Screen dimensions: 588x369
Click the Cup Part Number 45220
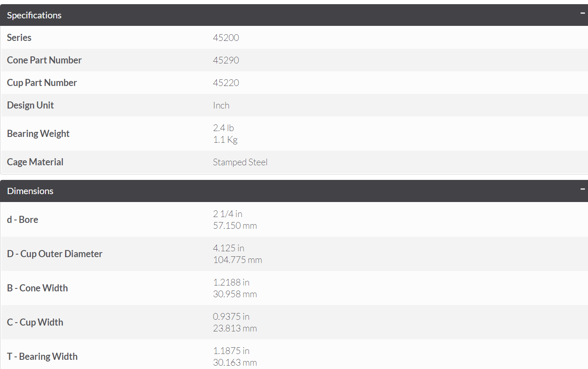[x=226, y=83]
